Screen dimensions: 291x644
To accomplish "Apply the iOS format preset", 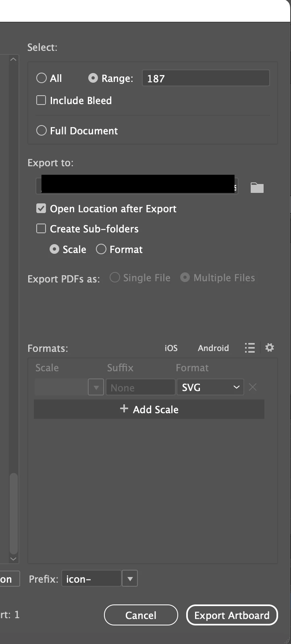I will (x=171, y=348).
